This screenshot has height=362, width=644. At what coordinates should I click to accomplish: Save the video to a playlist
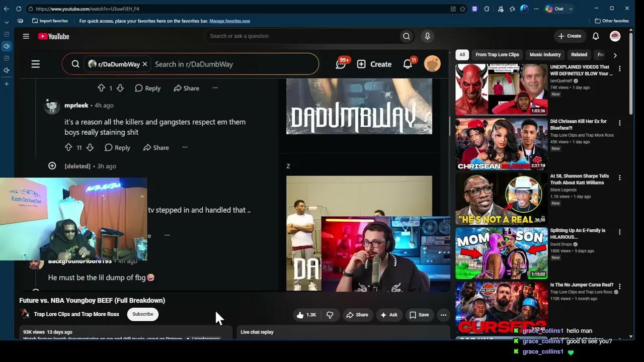pos(419,315)
